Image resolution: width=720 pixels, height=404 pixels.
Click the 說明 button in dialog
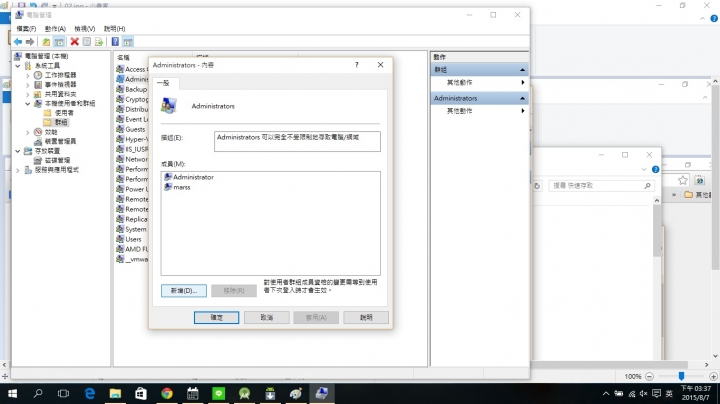366,317
